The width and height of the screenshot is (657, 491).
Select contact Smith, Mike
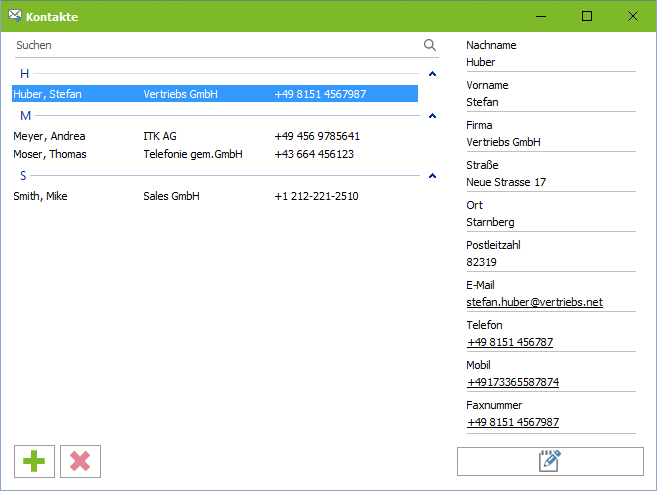(x=41, y=196)
